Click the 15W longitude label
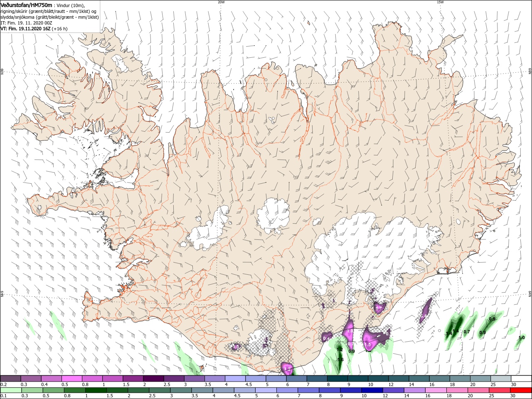This screenshot has height=399, width=532. [440, 2]
